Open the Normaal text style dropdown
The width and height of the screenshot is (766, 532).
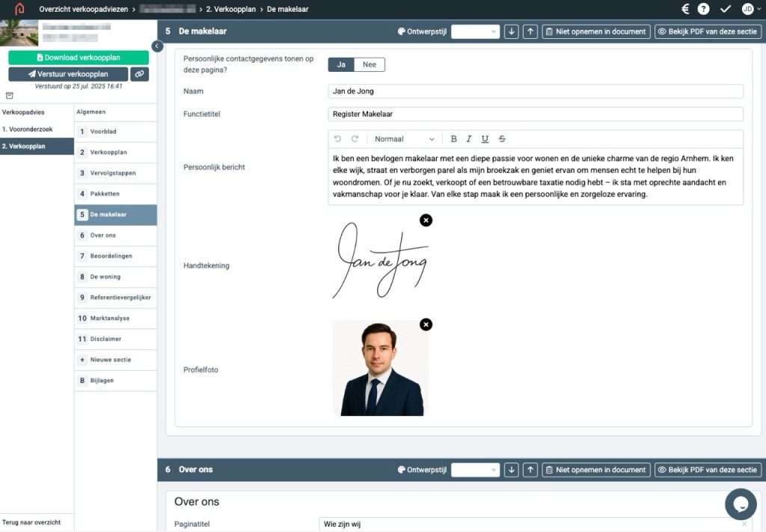(x=404, y=138)
